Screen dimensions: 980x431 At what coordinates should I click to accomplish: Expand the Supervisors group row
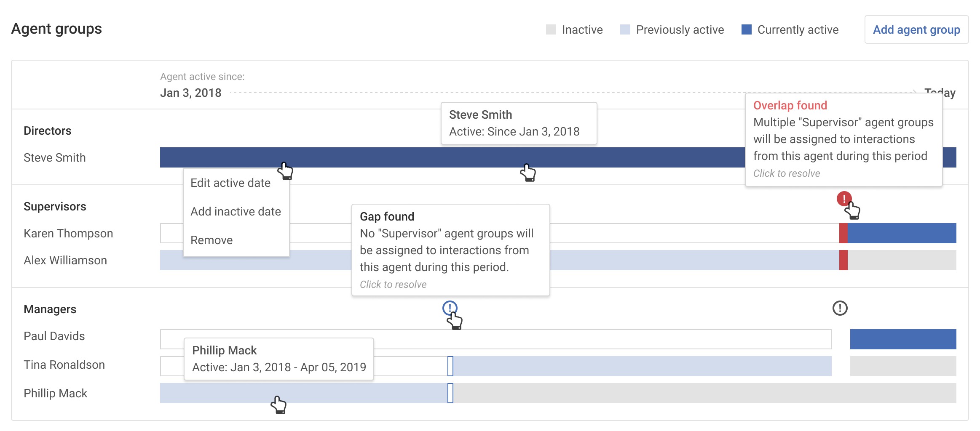[55, 206]
